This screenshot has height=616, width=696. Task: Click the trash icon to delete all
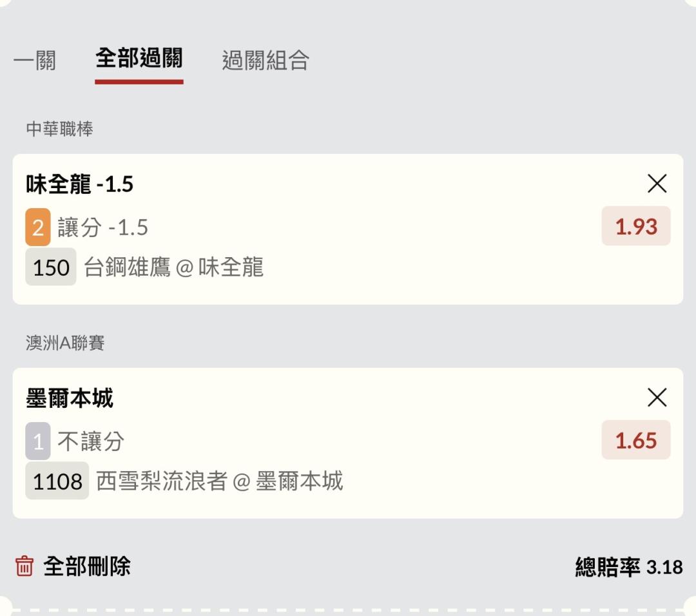(24, 566)
